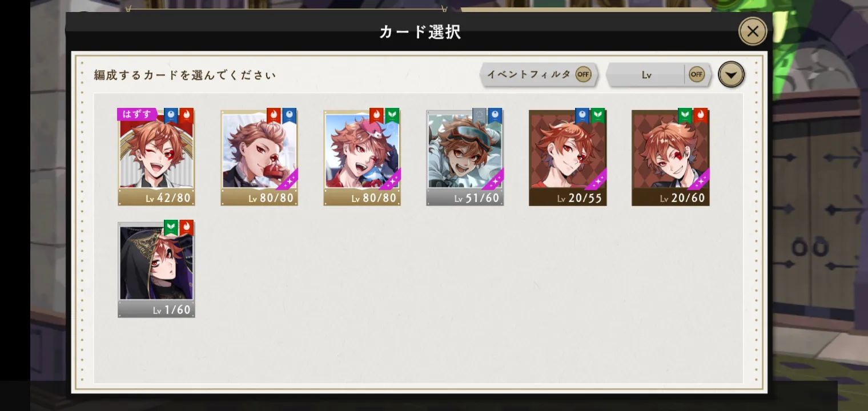The height and width of the screenshot is (411, 868).
Task: Expand the round sort dropdown arrow
Action: pos(731,74)
